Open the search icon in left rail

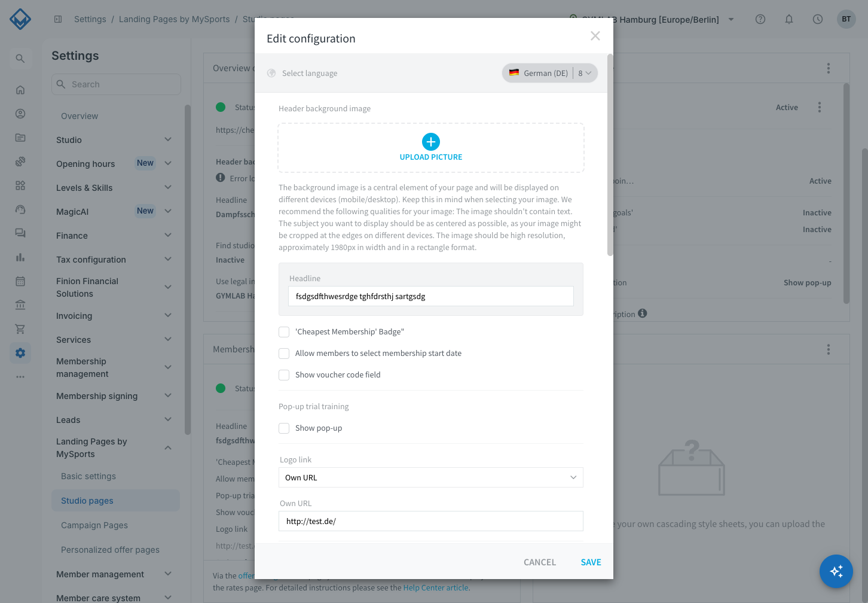20,59
